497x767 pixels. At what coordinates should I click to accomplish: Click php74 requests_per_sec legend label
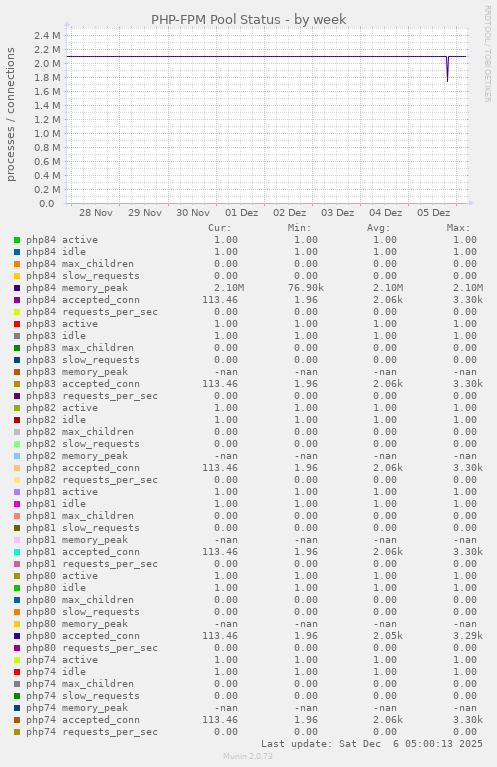(92, 732)
